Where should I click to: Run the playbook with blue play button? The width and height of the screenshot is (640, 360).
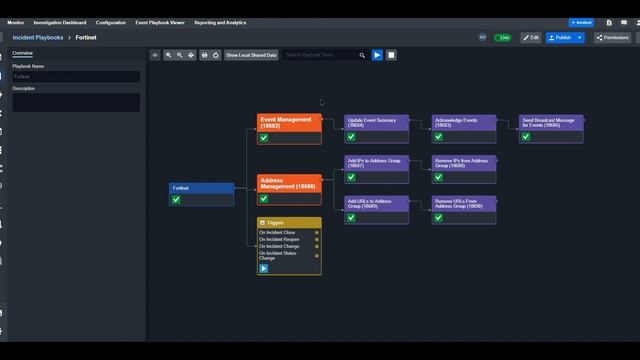[377, 55]
